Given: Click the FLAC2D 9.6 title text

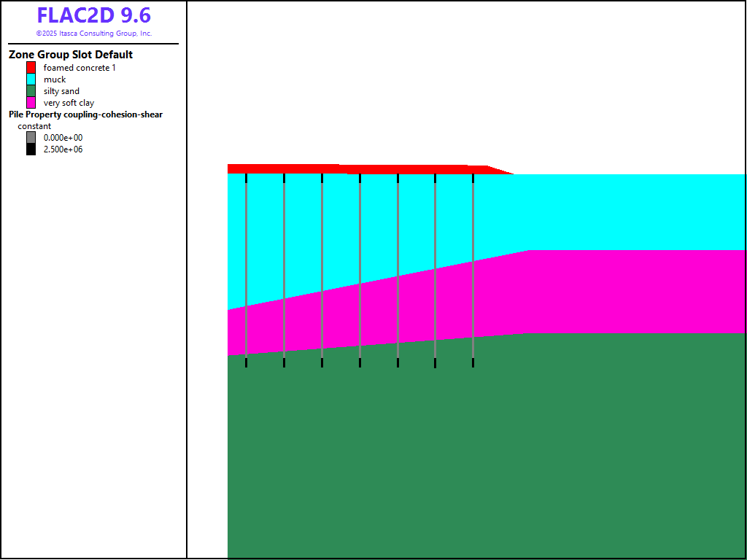Looking at the screenshot, I should pyautogui.click(x=93, y=15).
